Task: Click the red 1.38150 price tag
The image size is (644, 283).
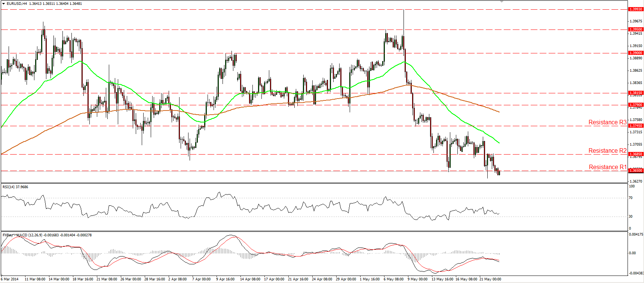Action: click(636, 93)
